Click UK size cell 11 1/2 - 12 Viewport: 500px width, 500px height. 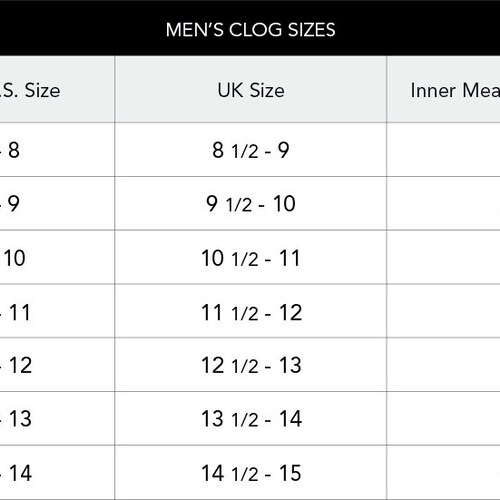click(x=251, y=312)
